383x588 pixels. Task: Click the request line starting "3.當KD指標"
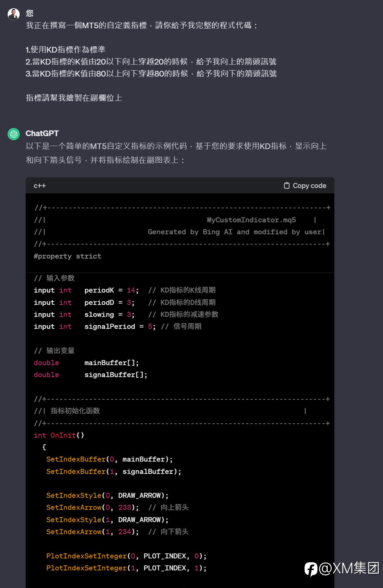(x=151, y=74)
